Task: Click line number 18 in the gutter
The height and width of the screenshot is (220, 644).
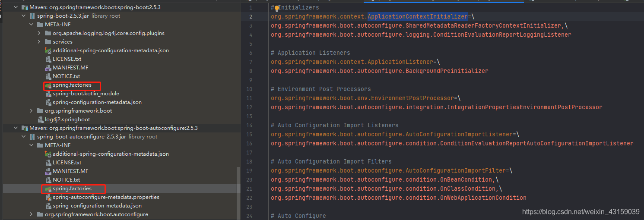Action: 249,161
